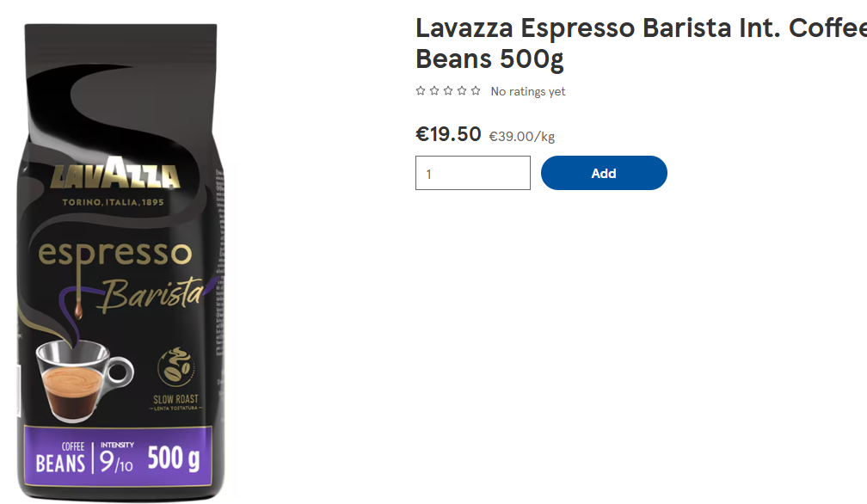Click the first rating star
867x504 pixels.
421,90
